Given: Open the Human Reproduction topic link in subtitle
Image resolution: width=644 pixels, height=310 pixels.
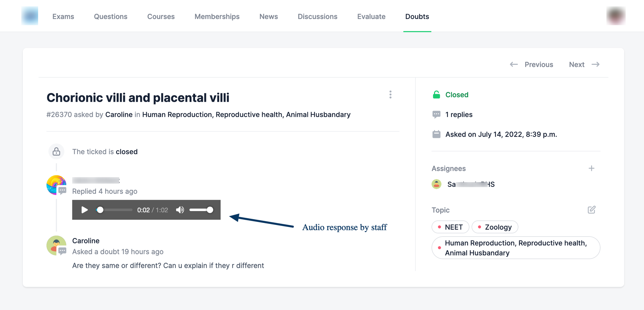Looking at the screenshot, I should tap(246, 115).
